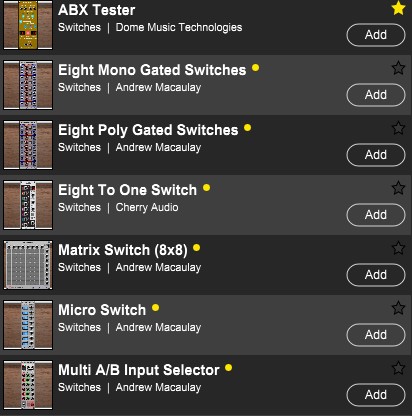Click yellow dot next to Matrix Switch (8x8)
Screen dimensions: 412x416
pos(197,248)
